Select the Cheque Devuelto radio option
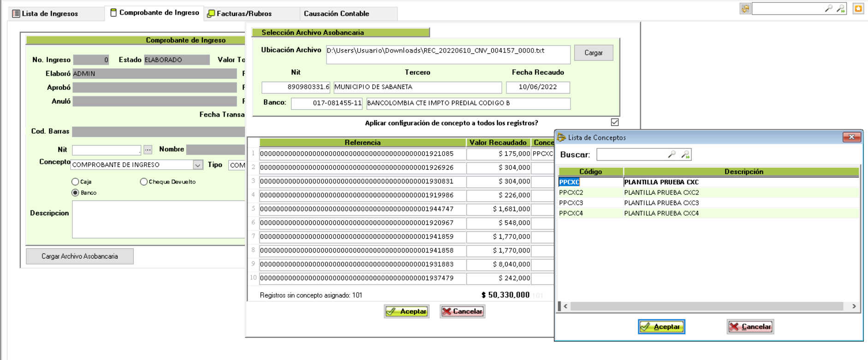The height and width of the screenshot is (360, 868). (x=144, y=182)
